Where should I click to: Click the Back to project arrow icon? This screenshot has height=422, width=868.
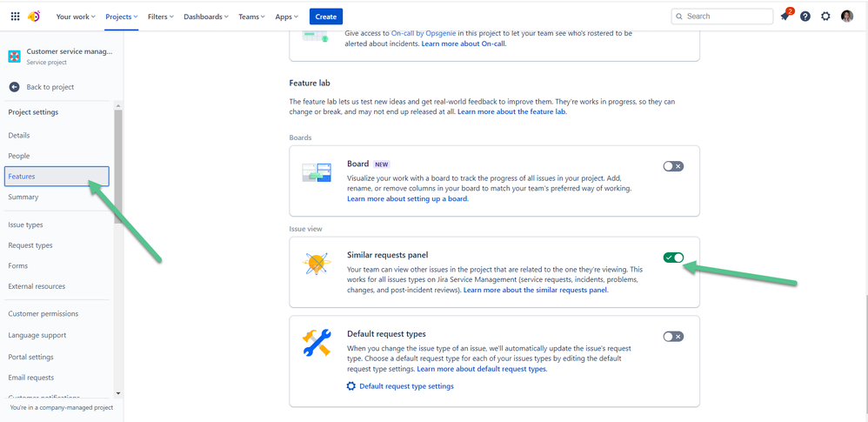pyautogui.click(x=15, y=87)
